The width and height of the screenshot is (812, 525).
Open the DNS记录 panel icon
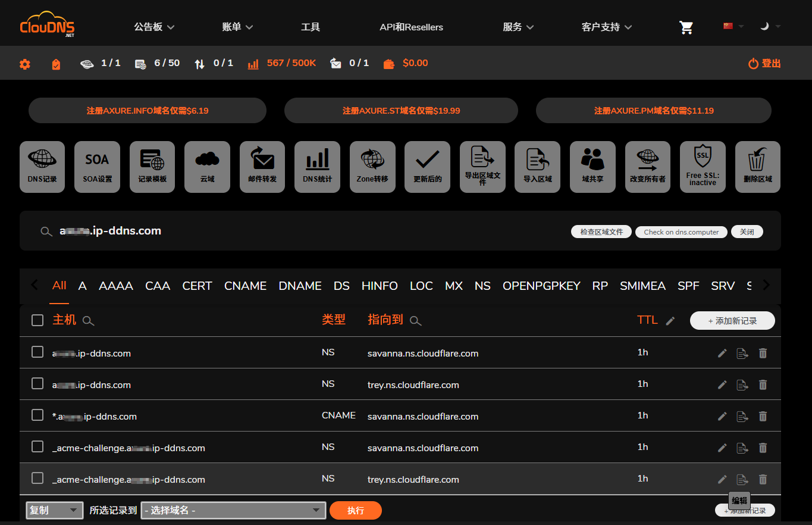coord(42,167)
